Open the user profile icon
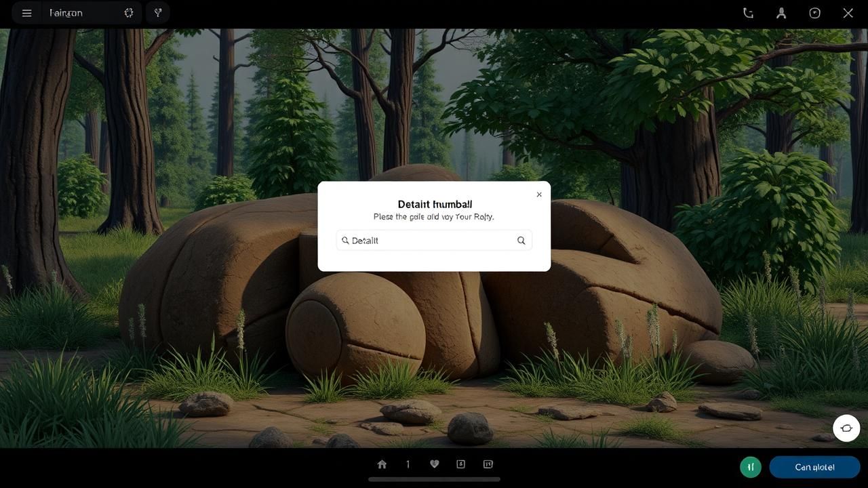The height and width of the screenshot is (488, 868). (x=781, y=13)
